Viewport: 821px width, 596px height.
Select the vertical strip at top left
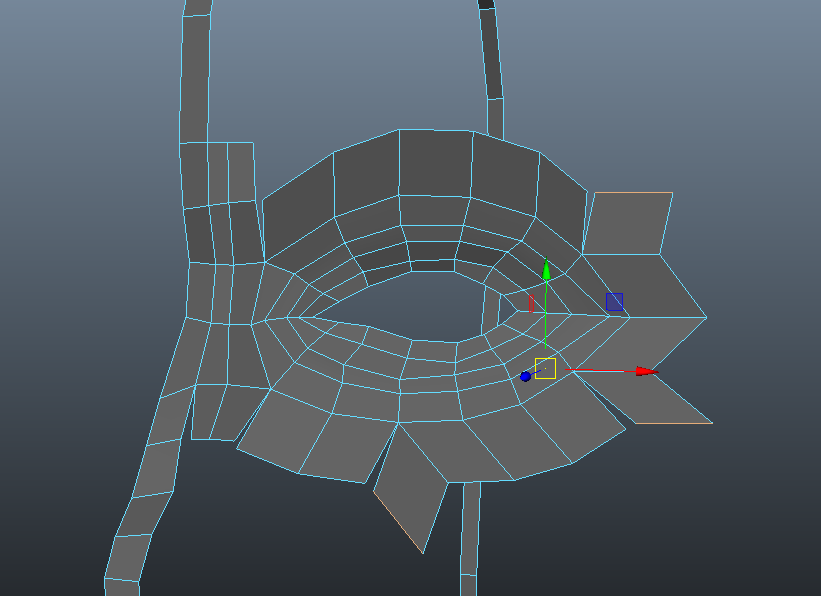coord(195,70)
